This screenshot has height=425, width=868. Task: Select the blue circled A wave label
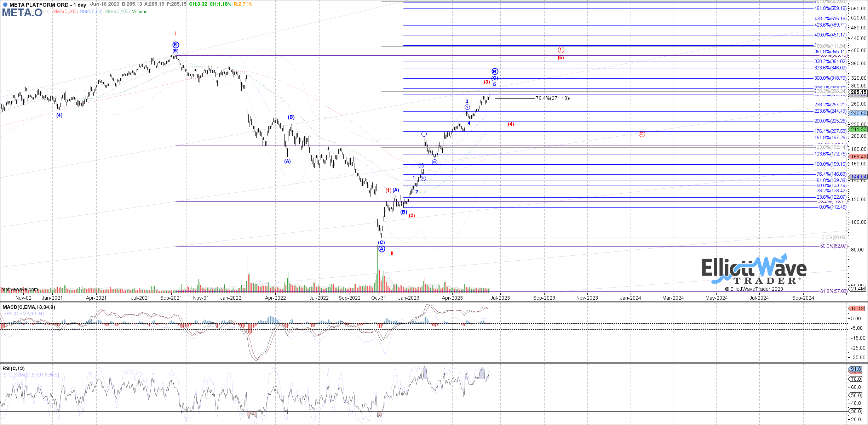382,249
